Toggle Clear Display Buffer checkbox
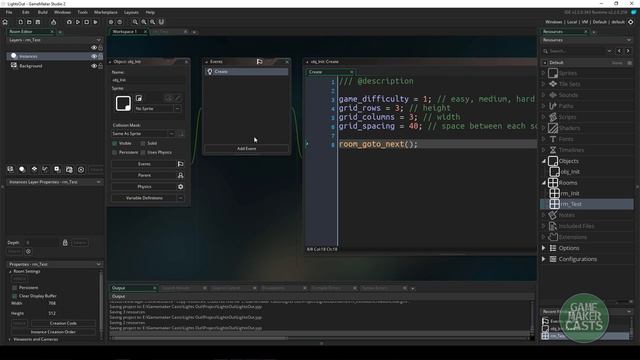Screen dimensions: 640x360 [15, 296]
